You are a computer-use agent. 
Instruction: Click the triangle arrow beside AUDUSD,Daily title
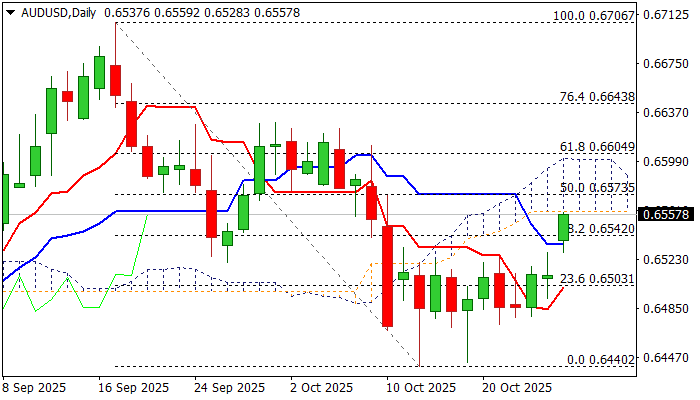tap(9, 10)
